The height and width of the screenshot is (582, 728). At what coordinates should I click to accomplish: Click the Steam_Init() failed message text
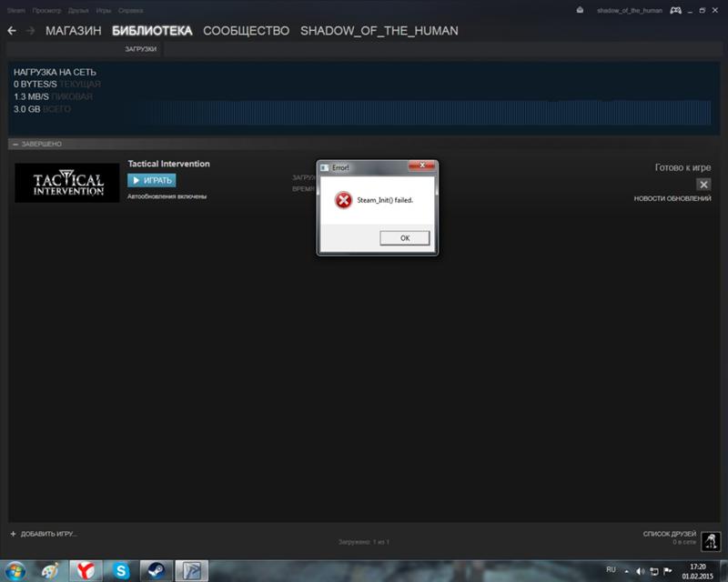384,200
